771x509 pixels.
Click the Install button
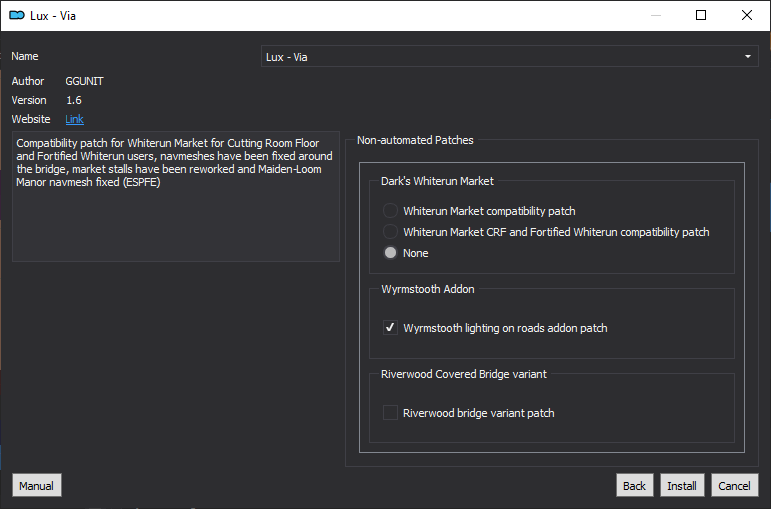click(x=682, y=485)
